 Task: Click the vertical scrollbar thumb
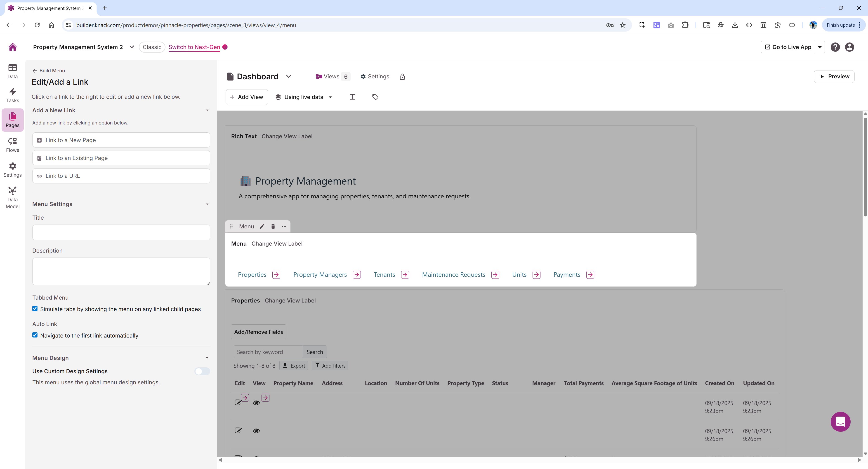865,167
